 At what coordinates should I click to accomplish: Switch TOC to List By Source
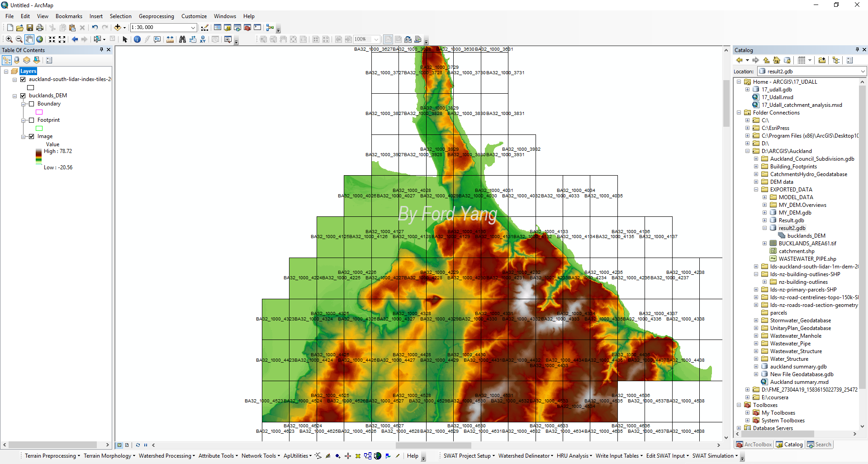(17, 60)
